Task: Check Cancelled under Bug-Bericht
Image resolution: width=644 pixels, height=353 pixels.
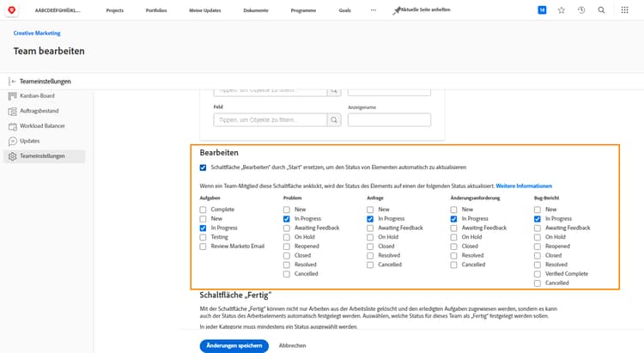Action: tap(538, 283)
